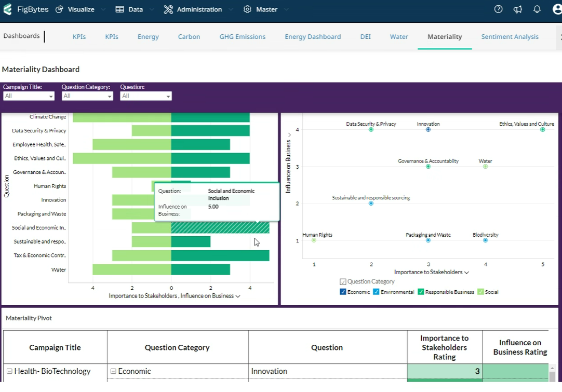Open the Question filter dropdown
The height and width of the screenshot is (392, 562).
[146, 96]
